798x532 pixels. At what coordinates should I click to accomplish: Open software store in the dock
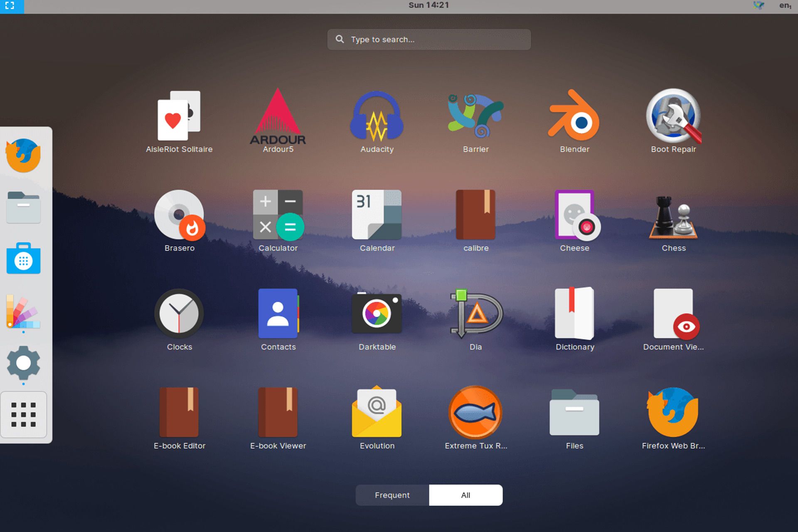(23, 259)
